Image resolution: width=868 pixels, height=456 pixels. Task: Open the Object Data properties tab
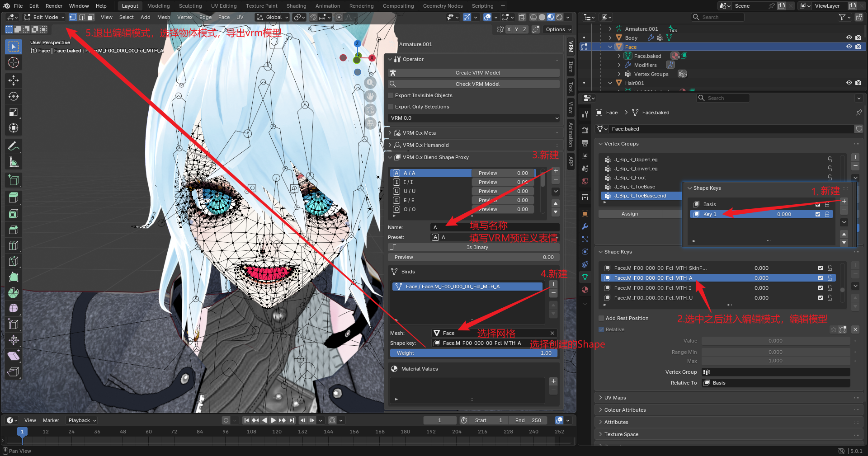click(585, 277)
